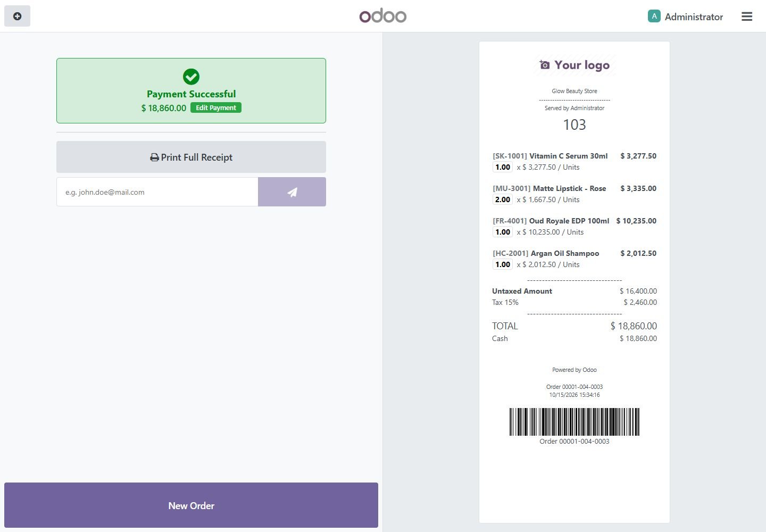Click the green payment success checkmark
This screenshot has height=532, width=766.
[x=191, y=77]
